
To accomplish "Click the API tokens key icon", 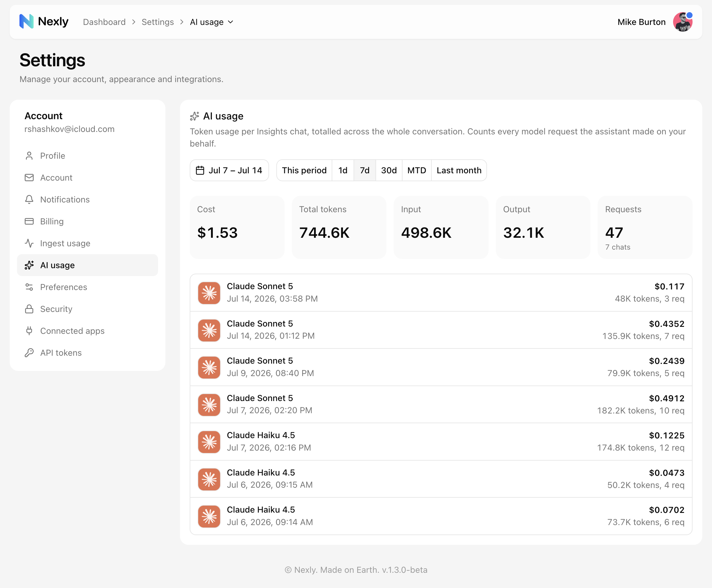I will pos(29,353).
